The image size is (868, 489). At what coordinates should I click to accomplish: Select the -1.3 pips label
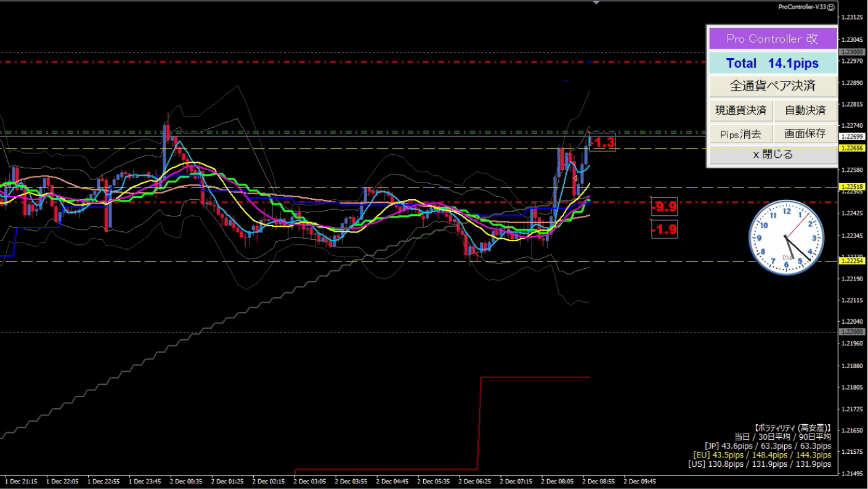(x=603, y=143)
